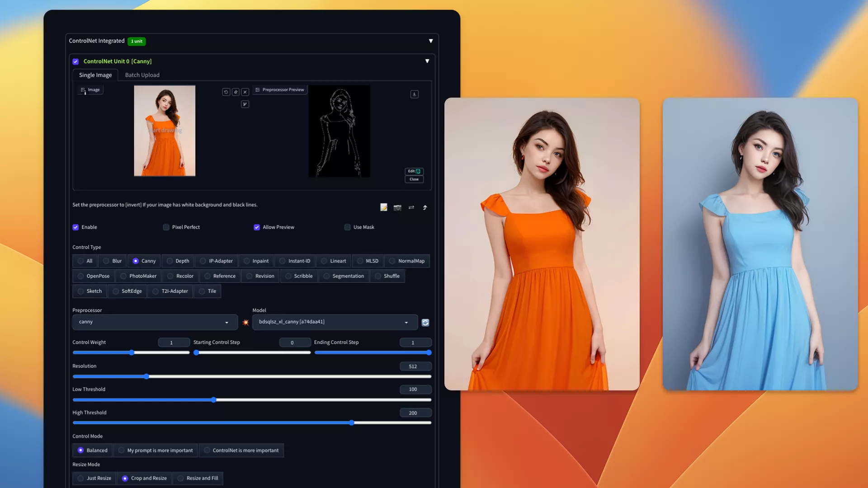Switch to the Batch Upload tab

pyautogui.click(x=142, y=75)
